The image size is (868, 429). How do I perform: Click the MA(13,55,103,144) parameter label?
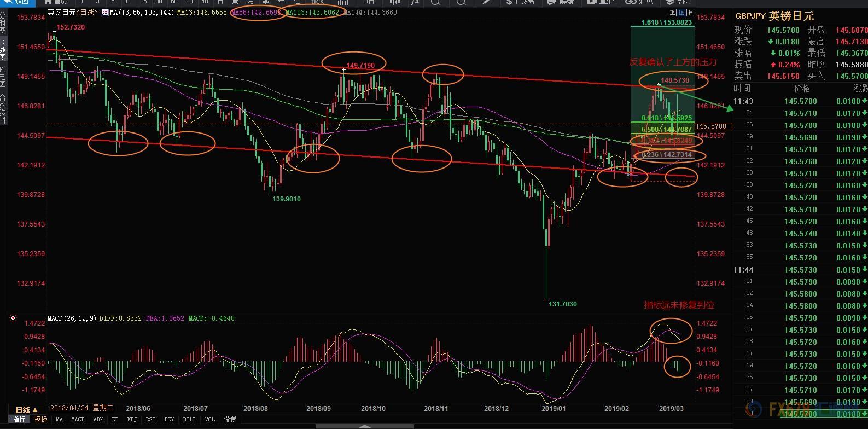[142, 12]
